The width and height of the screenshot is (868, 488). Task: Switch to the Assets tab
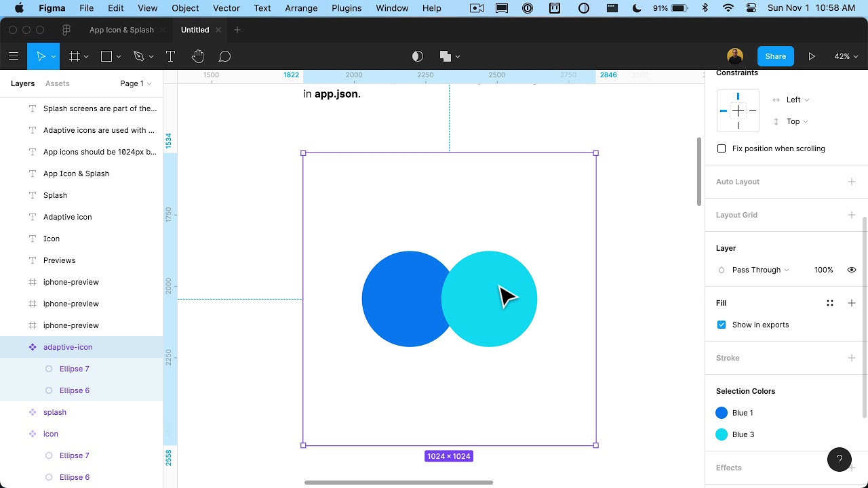(57, 83)
